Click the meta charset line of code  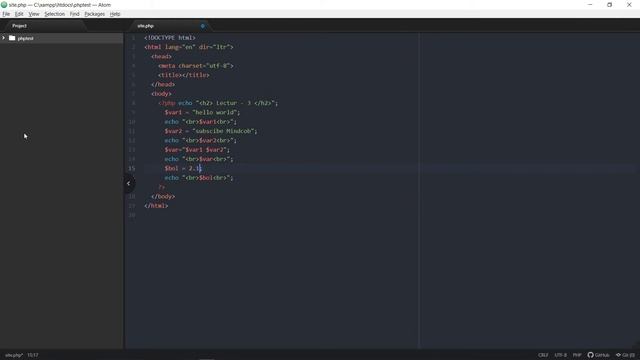point(196,66)
